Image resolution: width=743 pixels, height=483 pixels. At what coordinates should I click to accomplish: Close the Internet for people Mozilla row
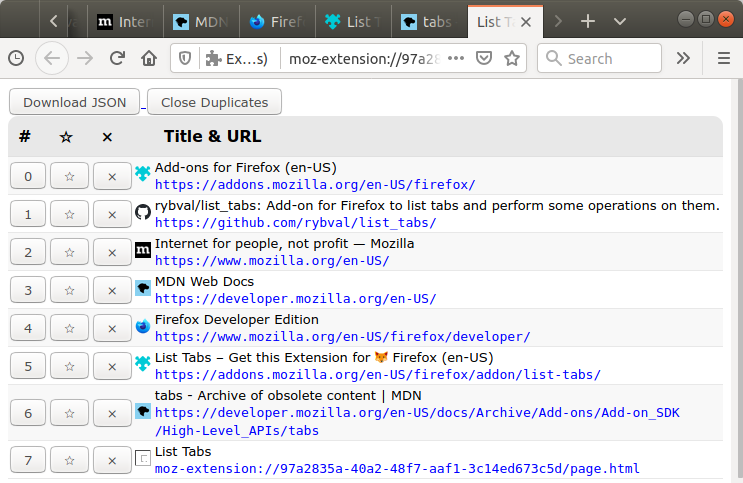112,252
